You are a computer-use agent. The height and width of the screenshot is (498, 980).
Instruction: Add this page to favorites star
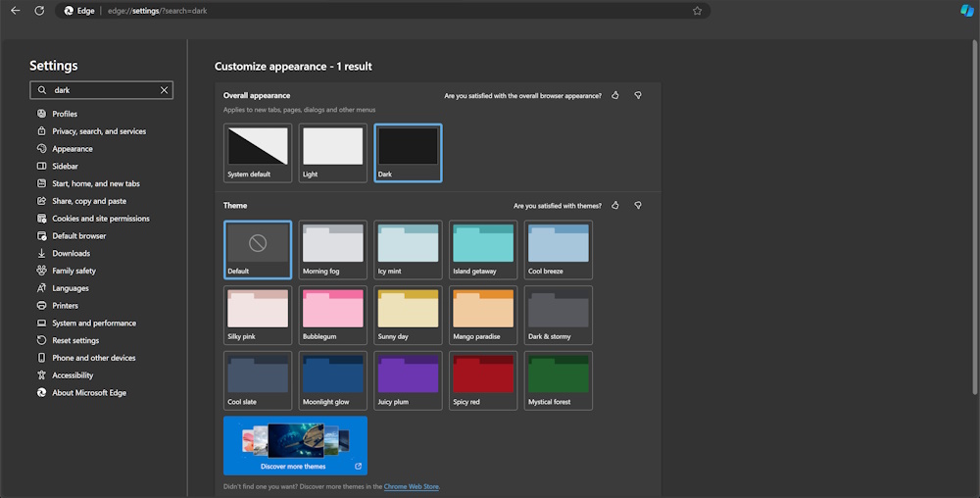[697, 11]
